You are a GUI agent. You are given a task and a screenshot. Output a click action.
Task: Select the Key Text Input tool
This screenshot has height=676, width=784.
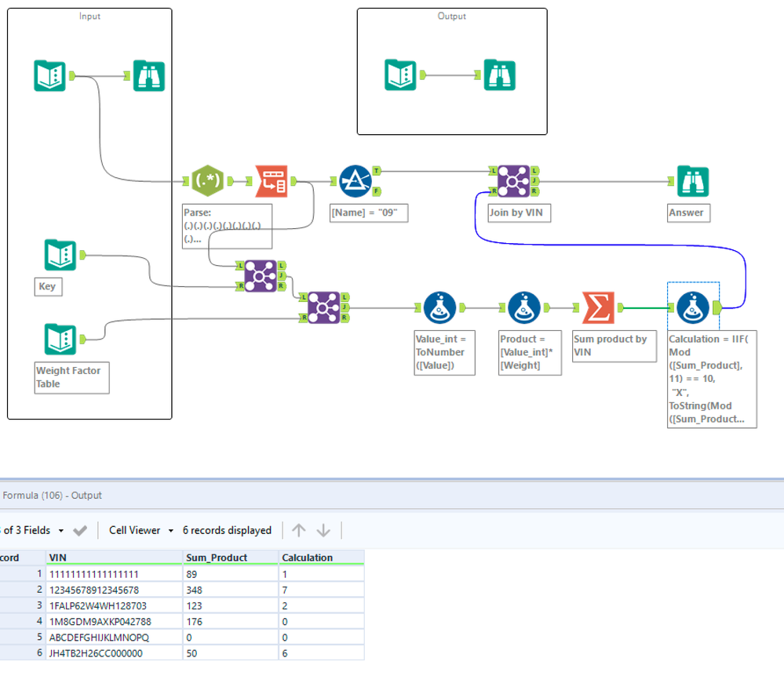coord(60,255)
